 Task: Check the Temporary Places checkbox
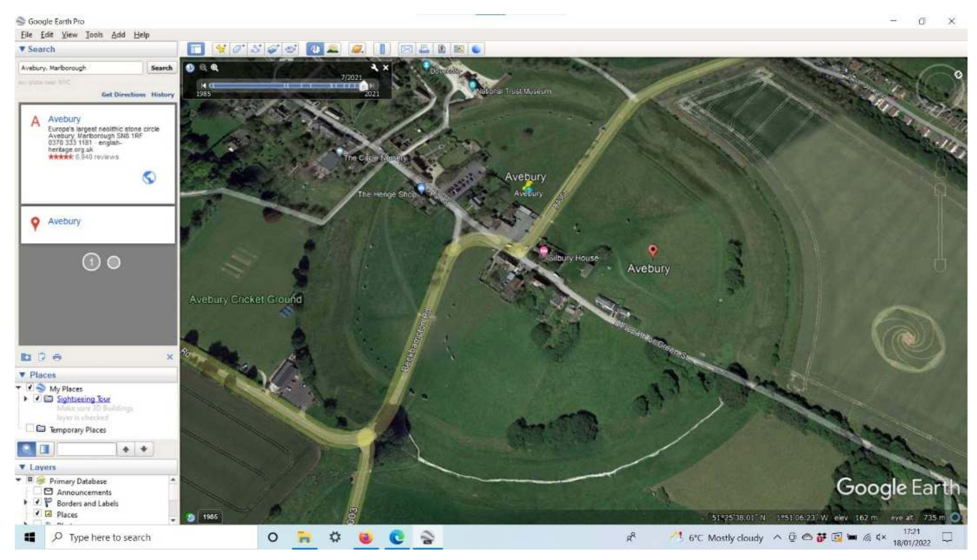(30, 428)
